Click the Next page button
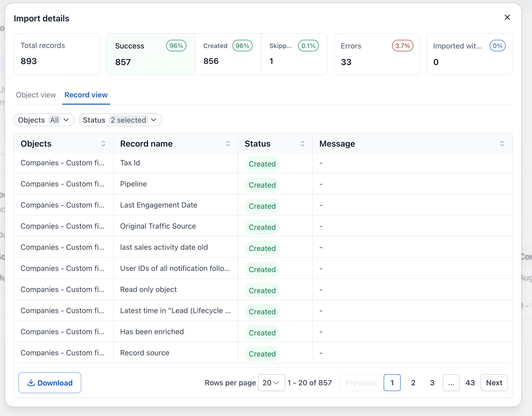Image resolution: width=532 pixels, height=416 pixels. click(494, 383)
